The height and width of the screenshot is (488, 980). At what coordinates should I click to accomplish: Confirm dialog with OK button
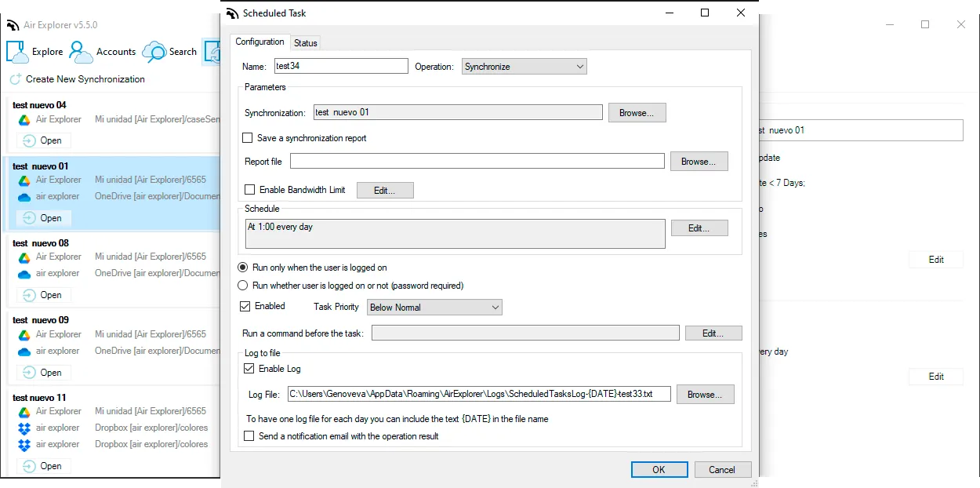[659, 469]
